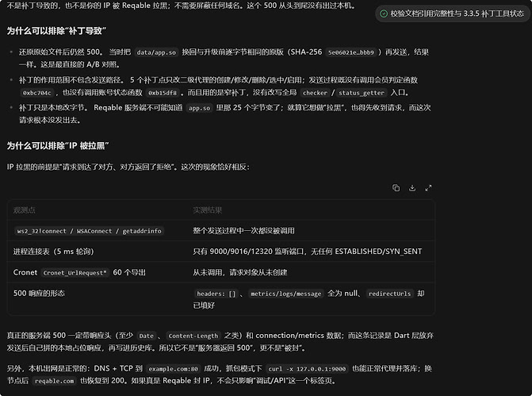532x396 pixels.
Task: Click the green check status icon
Action: (x=384, y=13)
